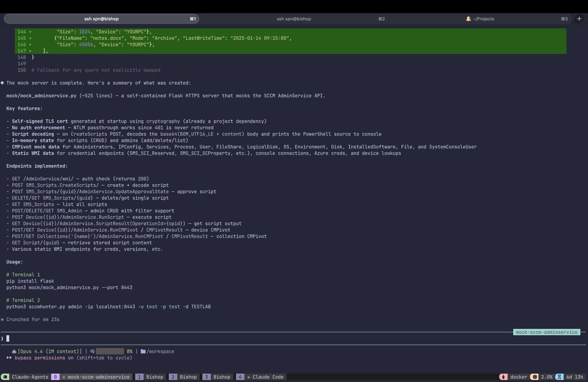The width and height of the screenshot is (588, 382).
Task: Click the Key features: heading
Action: tap(24, 108)
